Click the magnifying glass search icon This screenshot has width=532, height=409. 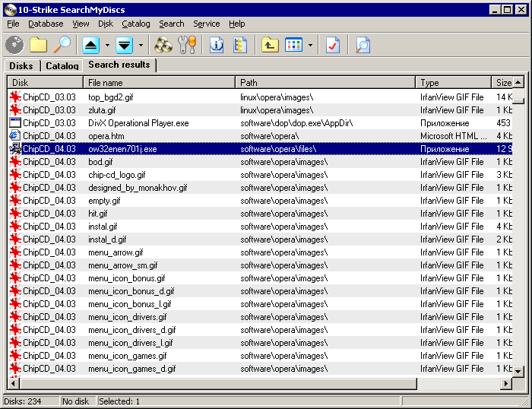coord(62,45)
